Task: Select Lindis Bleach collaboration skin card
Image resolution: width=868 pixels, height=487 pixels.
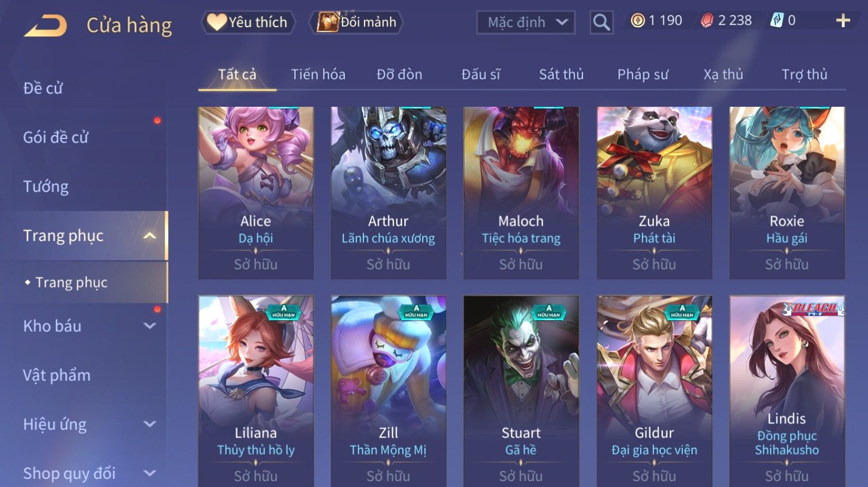Action: (787, 391)
